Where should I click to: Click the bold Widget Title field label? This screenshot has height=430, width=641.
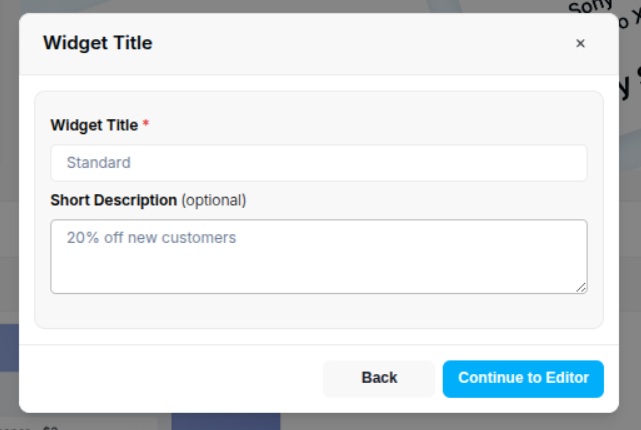click(x=94, y=125)
